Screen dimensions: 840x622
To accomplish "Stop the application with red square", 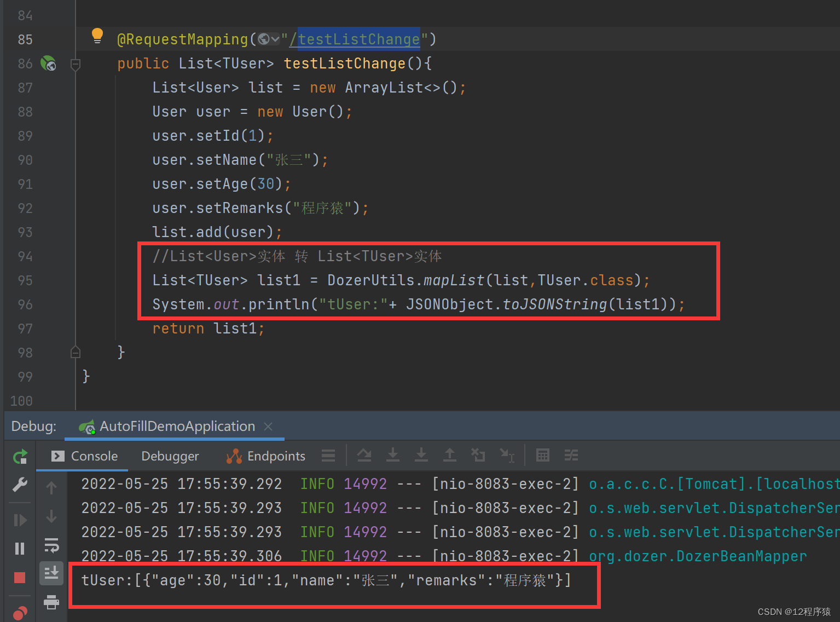I will [x=20, y=578].
